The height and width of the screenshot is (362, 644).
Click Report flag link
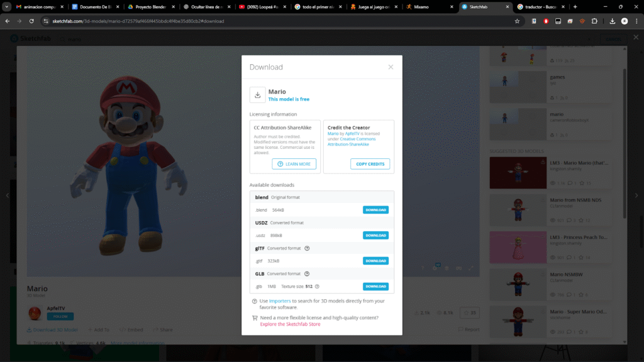pyautogui.click(x=469, y=329)
